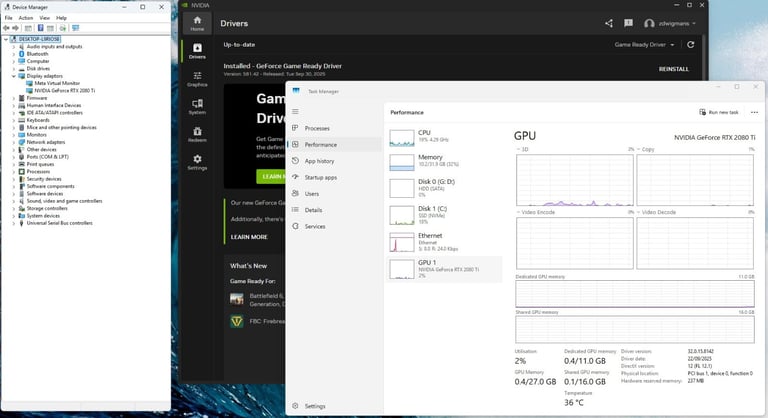The width and height of the screenshot is (768, 418).
Task: Expand Audio inputs and outputs node
Action: pos(14,47)
